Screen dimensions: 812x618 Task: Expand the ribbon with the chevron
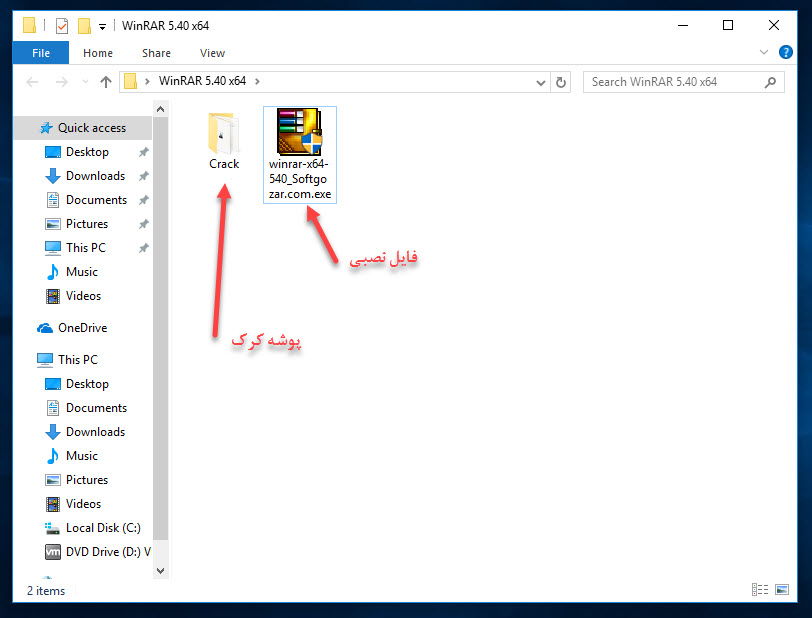(763, 52)
